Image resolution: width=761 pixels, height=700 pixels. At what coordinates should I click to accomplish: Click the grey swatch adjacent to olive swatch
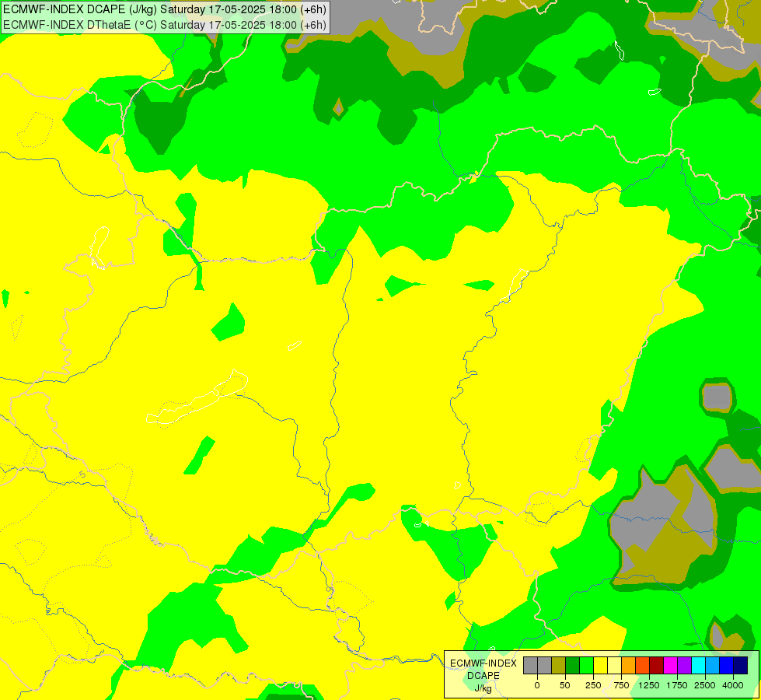coord(544,666)
